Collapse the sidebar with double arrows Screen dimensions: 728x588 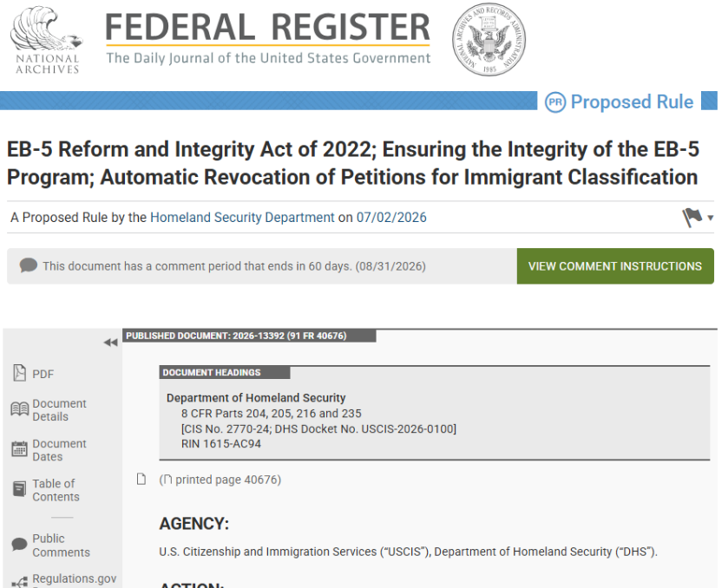(x=110, y=343)
